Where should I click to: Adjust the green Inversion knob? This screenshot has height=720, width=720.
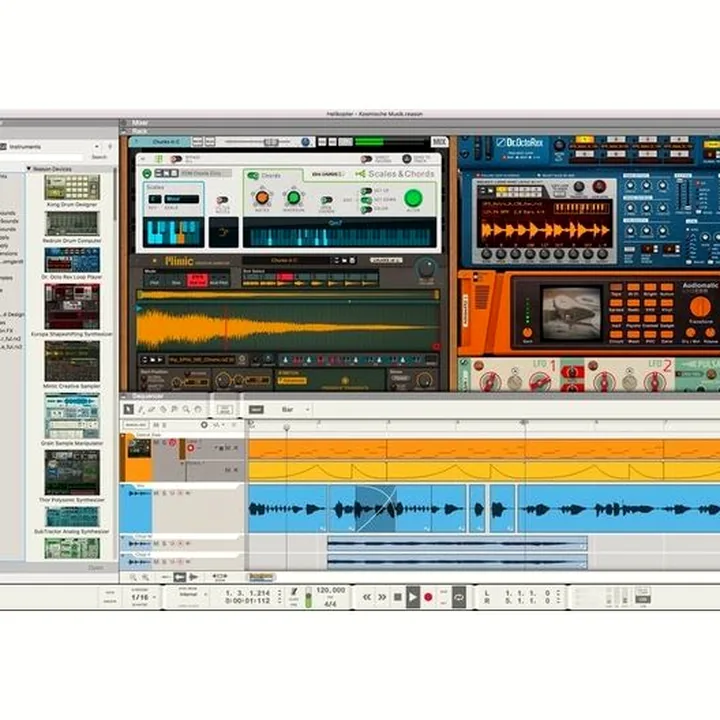[x=293, y=198]
